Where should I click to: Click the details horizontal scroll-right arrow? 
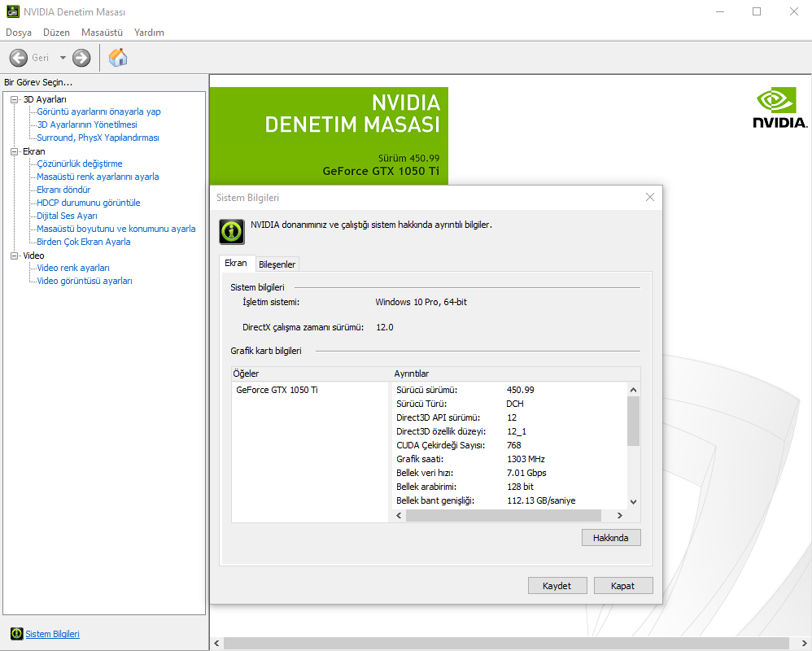(x=619, y=515)
